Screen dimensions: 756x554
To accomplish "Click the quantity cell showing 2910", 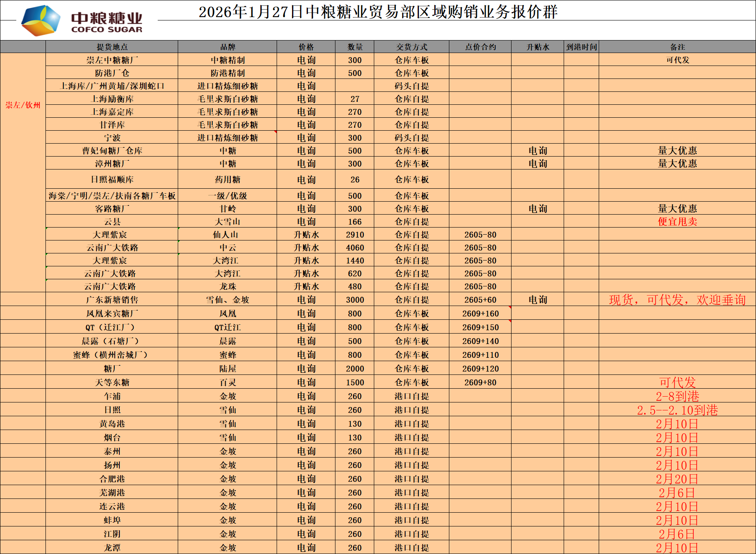I will coord(355,235).
